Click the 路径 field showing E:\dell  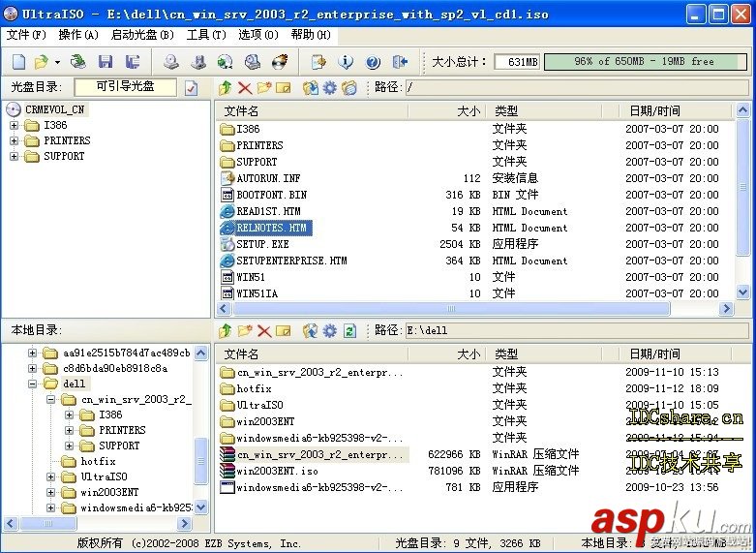coord(577,330)
